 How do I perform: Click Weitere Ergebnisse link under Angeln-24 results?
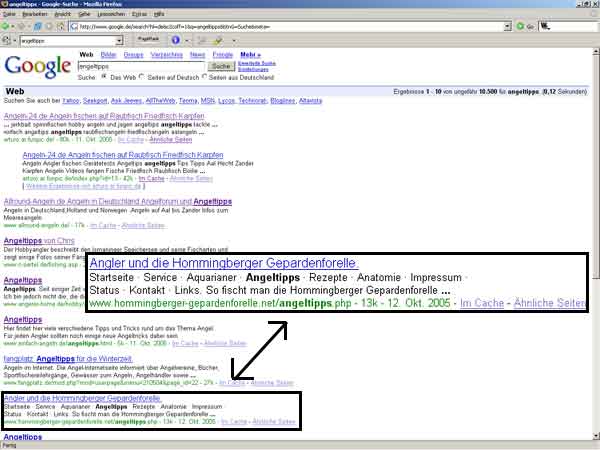coord(83,186)
